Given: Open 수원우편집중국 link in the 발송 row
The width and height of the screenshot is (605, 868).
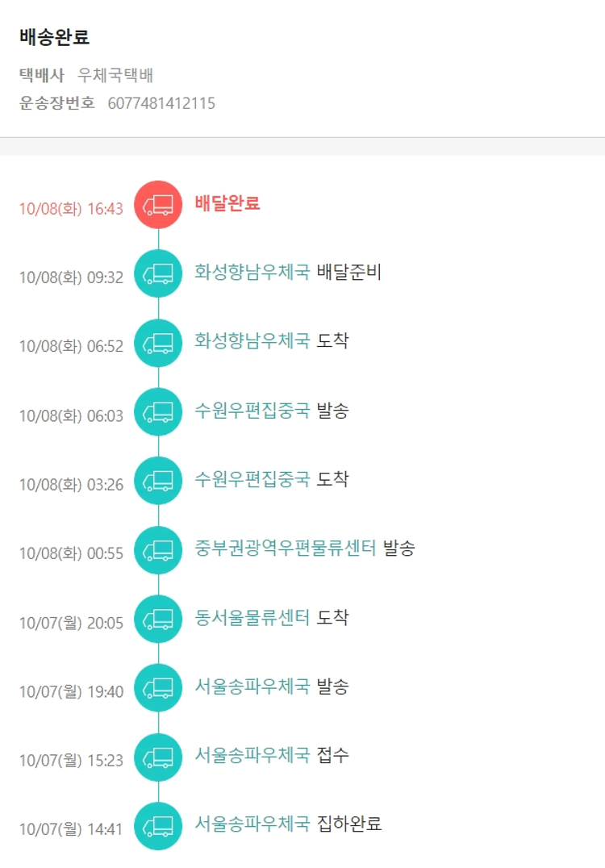Looking at the screenshot, I should 252,410.
